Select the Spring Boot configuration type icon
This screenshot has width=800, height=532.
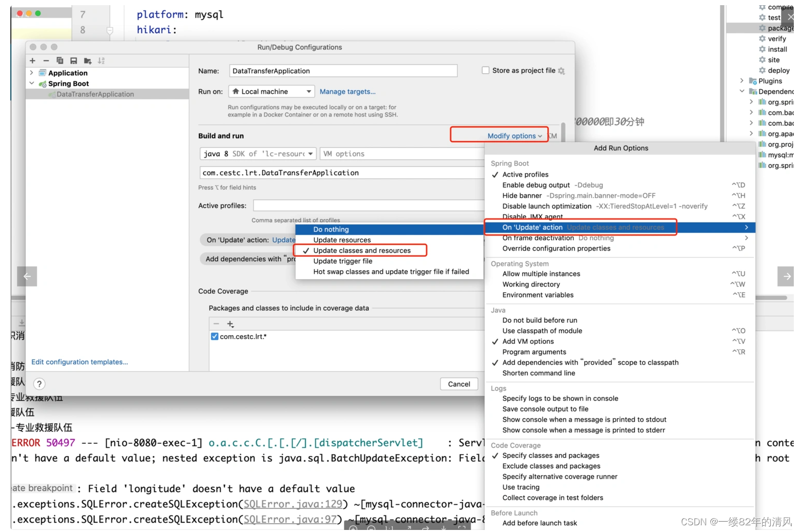(x=43, y=84)
